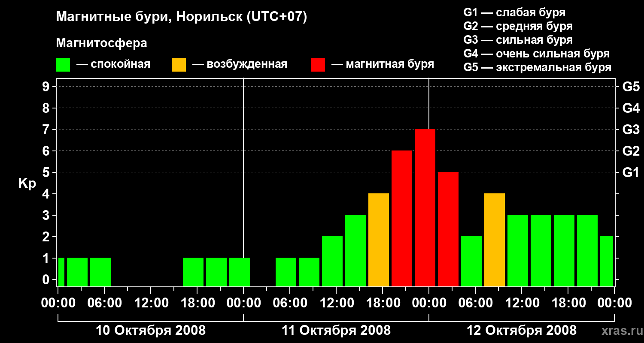The height and width of the screenshot is (343, 644).
Task: Click the '— возбужденная' legend label
Action: tap(240, 65)
